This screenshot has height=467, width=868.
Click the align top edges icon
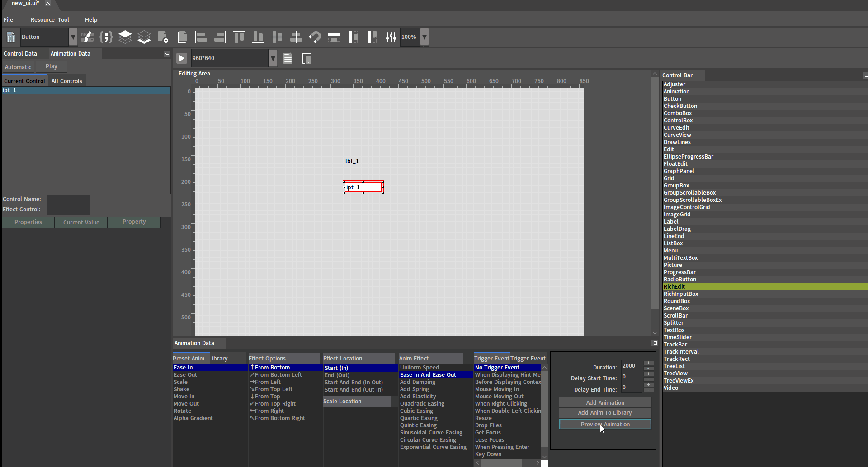tap(239, 37)
